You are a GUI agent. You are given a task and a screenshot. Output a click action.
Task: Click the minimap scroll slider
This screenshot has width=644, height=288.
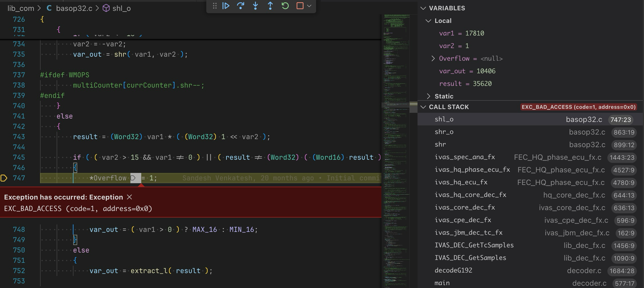tap(396, 105)
